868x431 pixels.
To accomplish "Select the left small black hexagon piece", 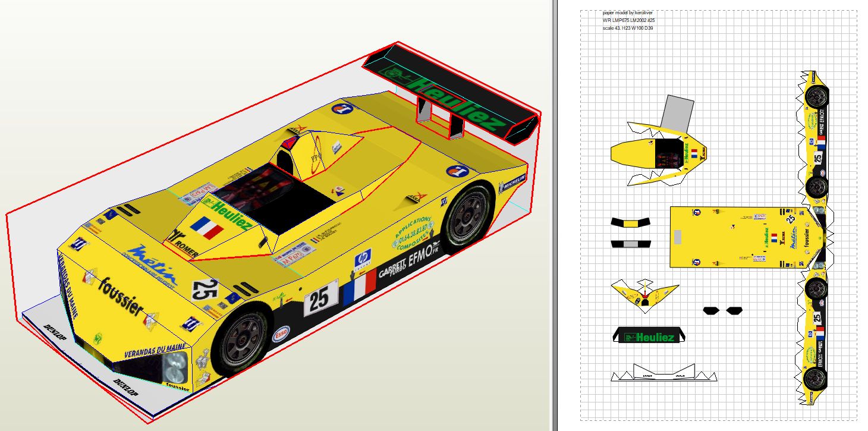I will point(710,310).
